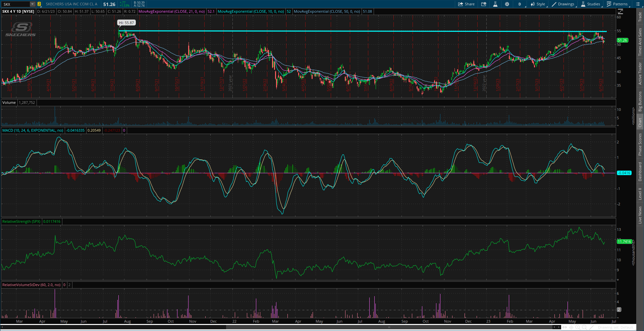
Task: Click the 51.08 EMA 50 value
Action: tap(367, 11)
